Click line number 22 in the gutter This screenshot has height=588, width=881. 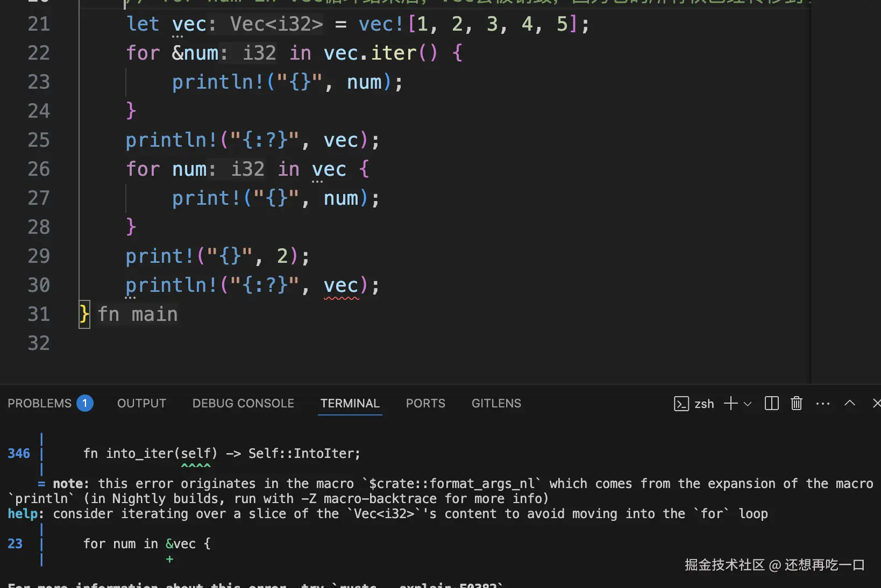pos(39,53)
